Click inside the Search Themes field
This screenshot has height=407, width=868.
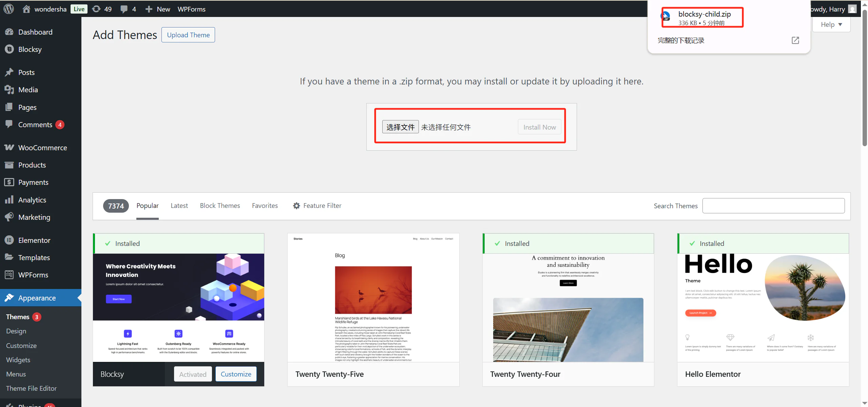774,206
